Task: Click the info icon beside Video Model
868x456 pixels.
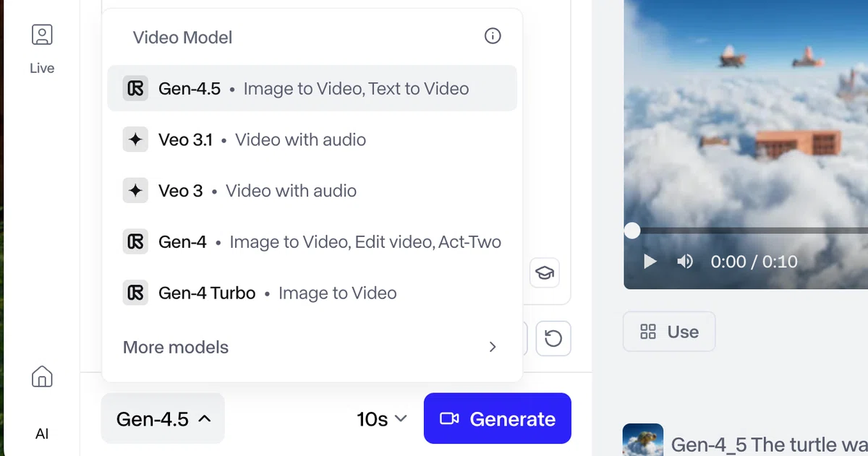Action: click(493, 36)
